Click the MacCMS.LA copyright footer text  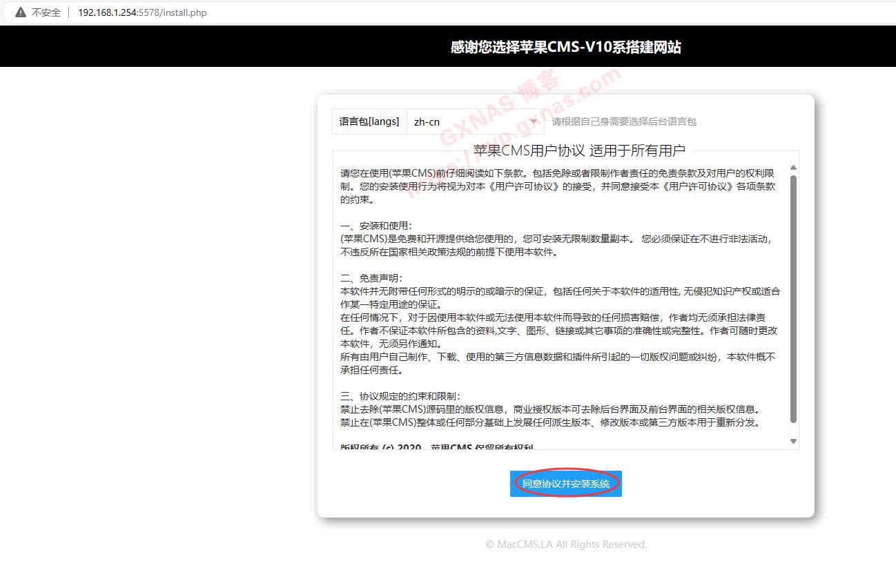point(565,545)
